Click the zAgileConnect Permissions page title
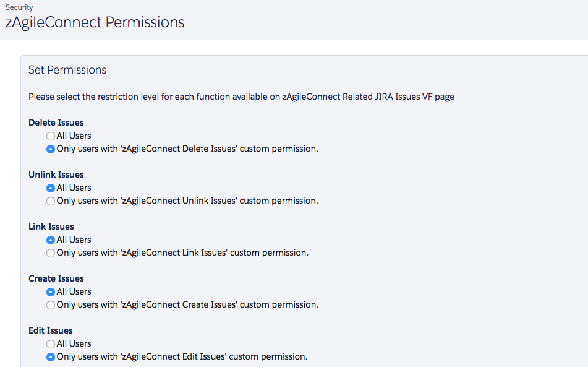This screenshot has height=367, width=588. coord(95,22)
